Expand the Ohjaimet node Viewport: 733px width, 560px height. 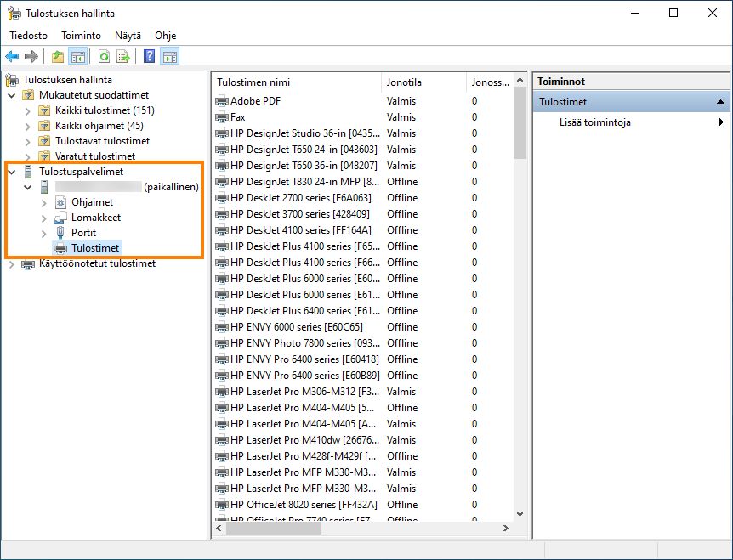pos(44,203)
